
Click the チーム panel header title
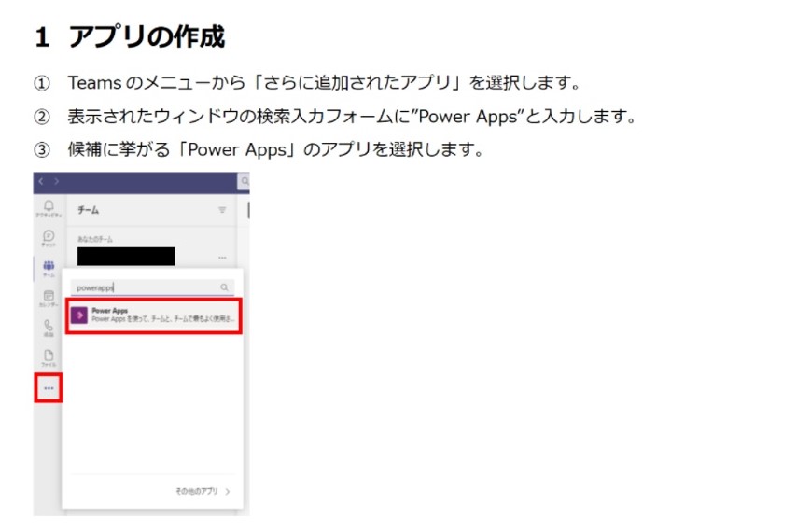89,210
